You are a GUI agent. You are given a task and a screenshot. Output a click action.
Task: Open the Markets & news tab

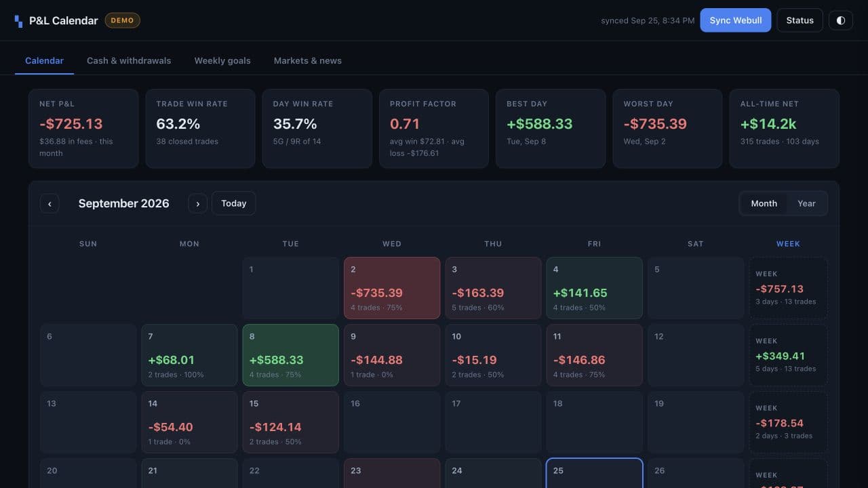point(308,60)
